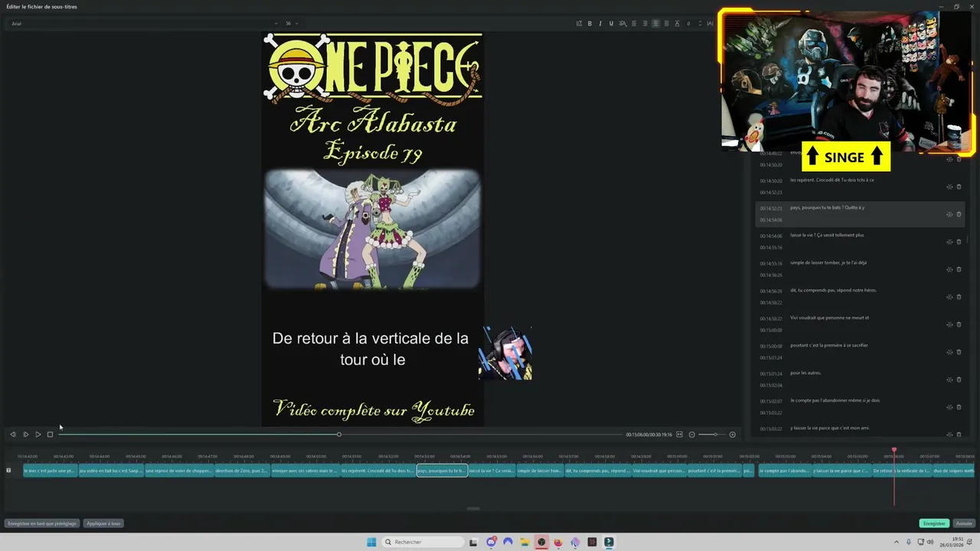Screen dimensions: 980x551
Task: Click the subtitle track icon at left
Action: (9, 471)
